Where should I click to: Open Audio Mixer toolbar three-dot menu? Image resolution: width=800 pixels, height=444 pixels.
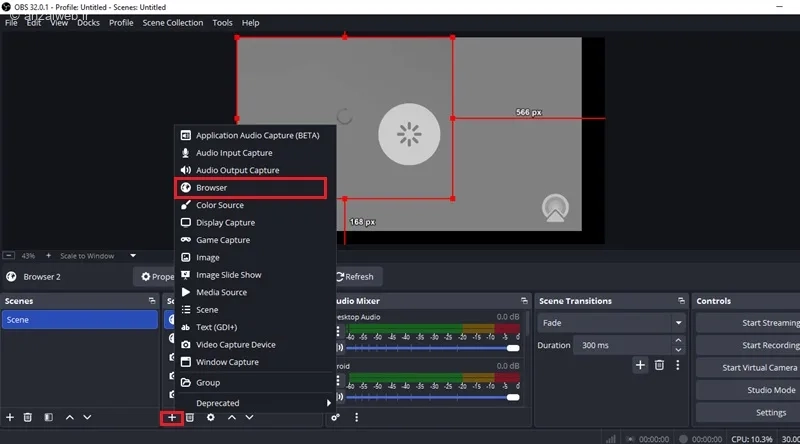point(357,417)
